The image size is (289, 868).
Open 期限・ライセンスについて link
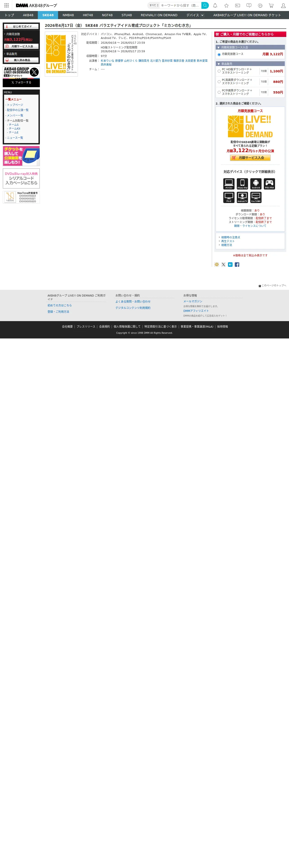[x=250, y=226]
